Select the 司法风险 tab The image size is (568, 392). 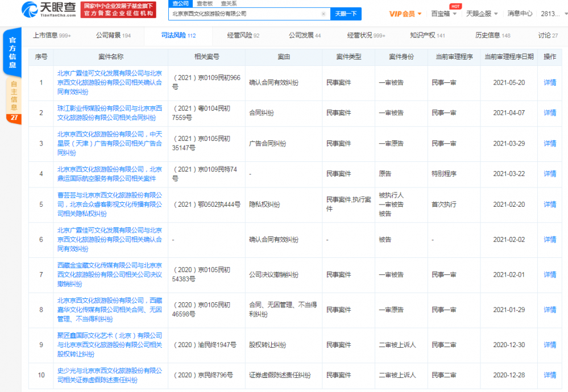click(x=178, y=35)
